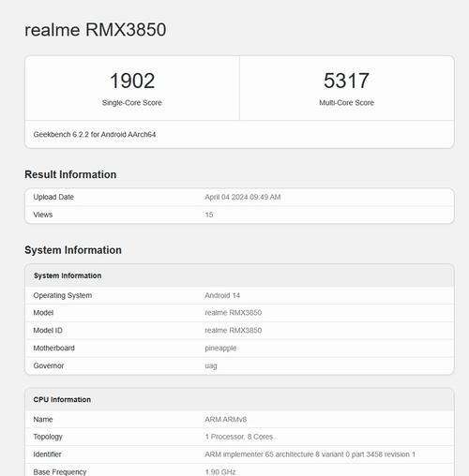469x476 pixels.
Task: Click the large System Information section heading
Action: pos(73,250)
